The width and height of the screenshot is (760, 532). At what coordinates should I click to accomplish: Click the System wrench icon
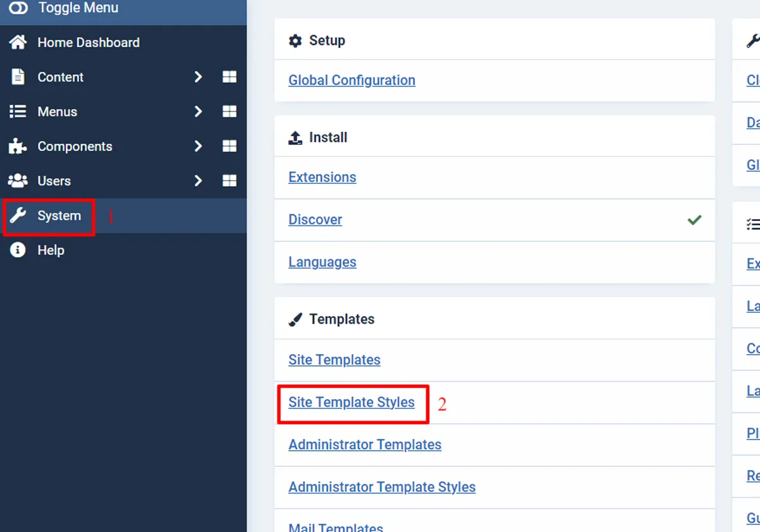pyautogui.click(x=18, y=215)
